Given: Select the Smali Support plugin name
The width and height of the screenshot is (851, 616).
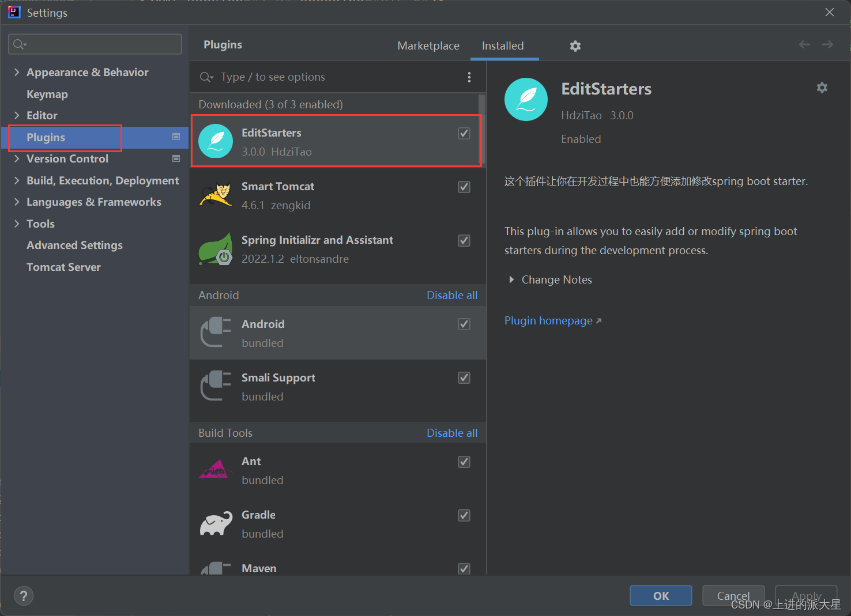Looking at the screenshot, I should pos(278,377).
